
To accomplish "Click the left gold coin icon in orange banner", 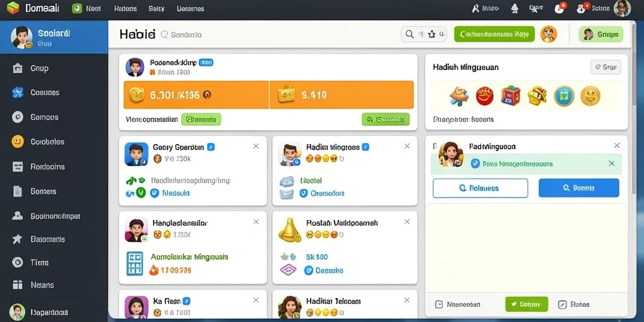I will pyautogui.click(x=136, y=95).
